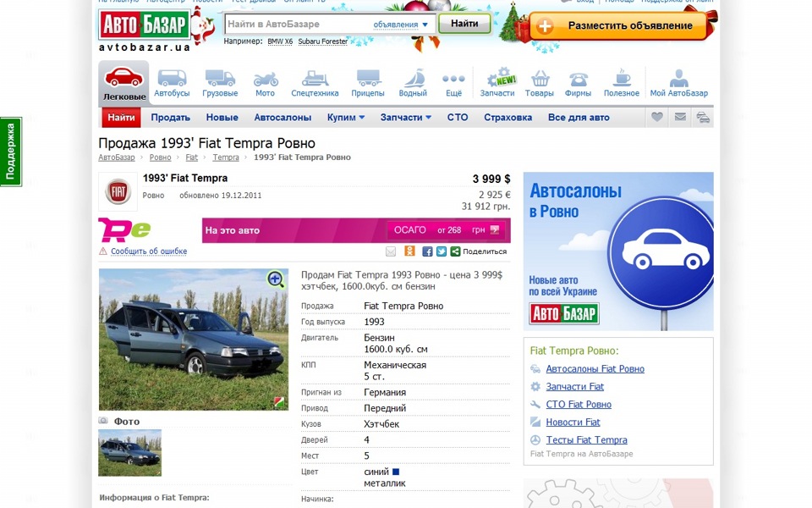Click the AvtoBazar site logo
812x508 pixels.
[x=145, y=25]
